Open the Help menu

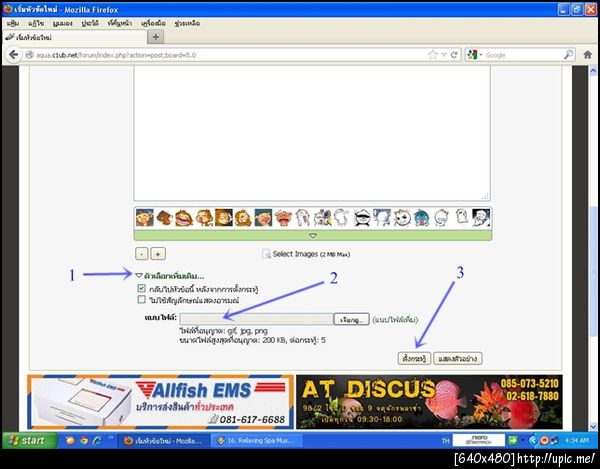pyautogui.click(x=187, y=23)
